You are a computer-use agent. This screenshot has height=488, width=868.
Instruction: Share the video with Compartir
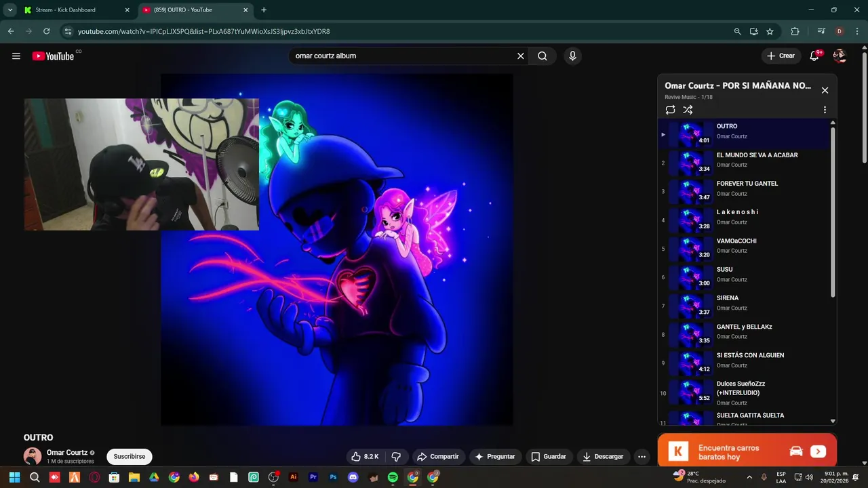[438, 457]
